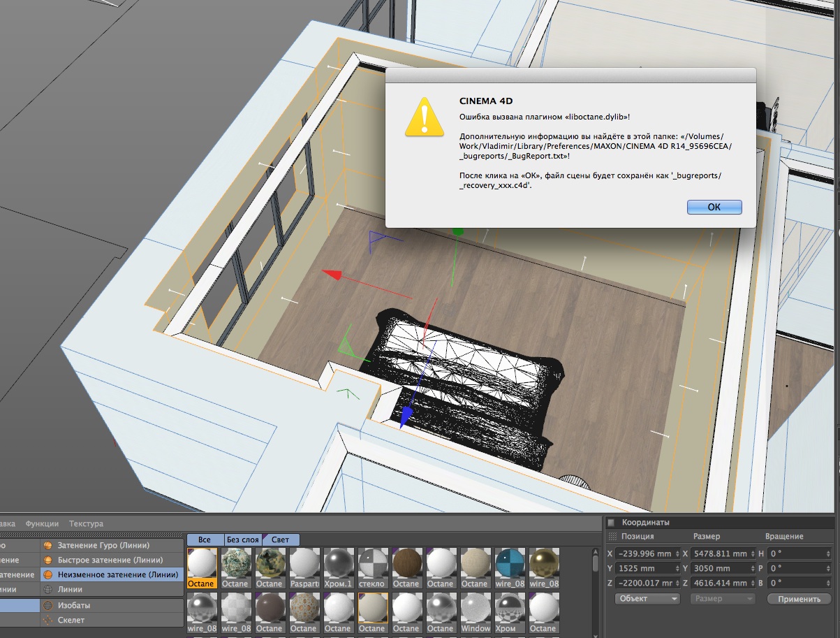Select the ornate patterned Octane material
Image resolution: width=840 pixels, height=638 pixels.
(304, 613)
